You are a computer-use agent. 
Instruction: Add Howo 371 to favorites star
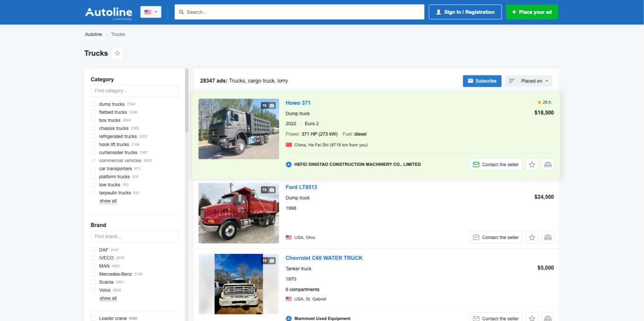coord(532,164)
